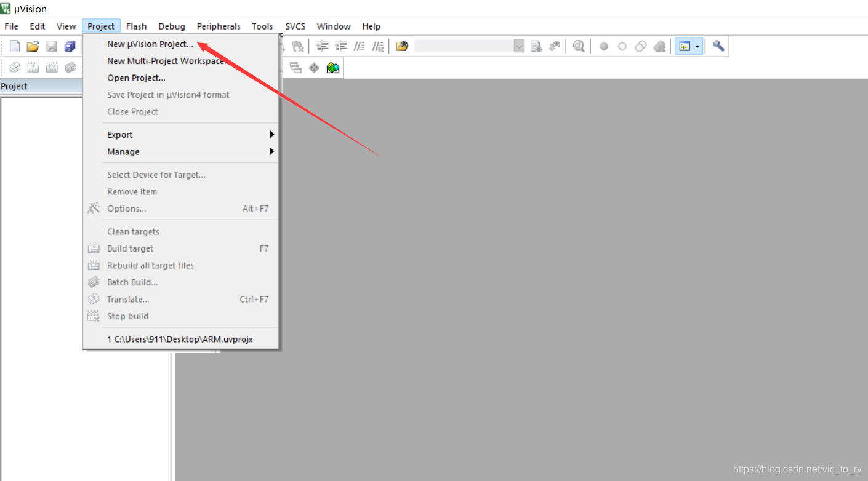The image size is (868, 481).
Task: Click the Manage Run-Time Environment diamond icon
Action: [x=314, y=68]
